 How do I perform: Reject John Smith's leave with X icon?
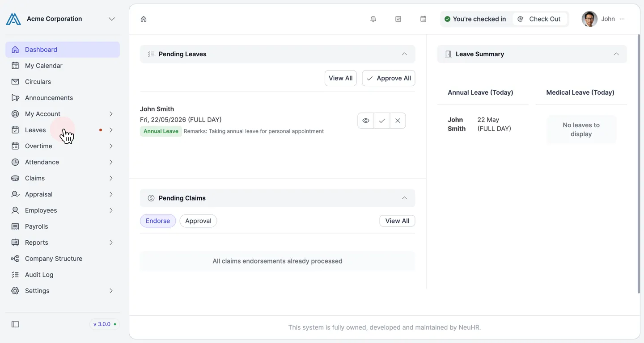tap(398, 121)
